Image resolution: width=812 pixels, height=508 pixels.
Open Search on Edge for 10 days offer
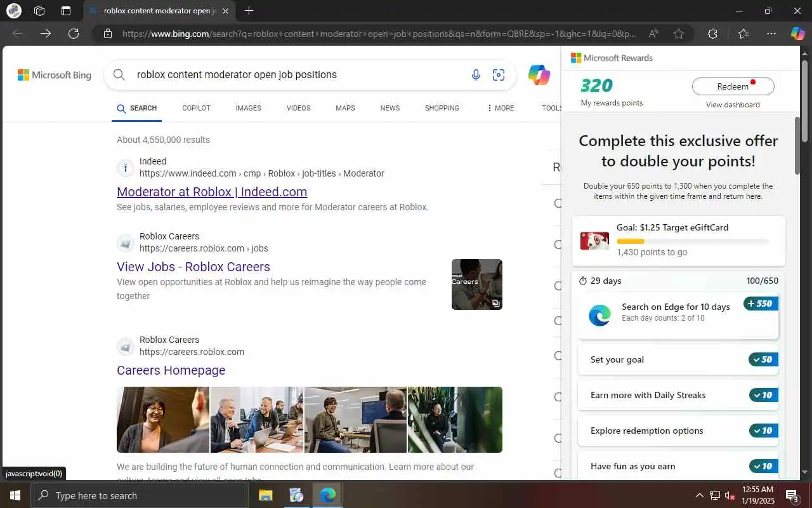tap(678, 316)
